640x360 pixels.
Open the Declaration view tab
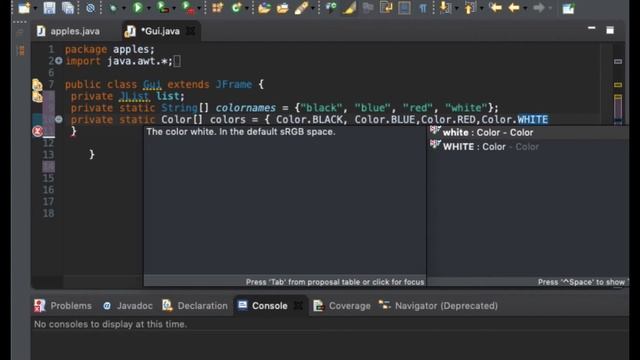pos(195,306)
